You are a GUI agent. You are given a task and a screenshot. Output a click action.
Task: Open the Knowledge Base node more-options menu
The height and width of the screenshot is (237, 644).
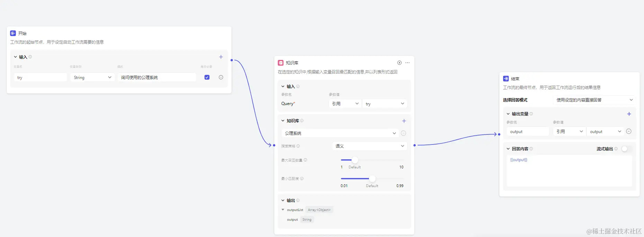[408, 63]
